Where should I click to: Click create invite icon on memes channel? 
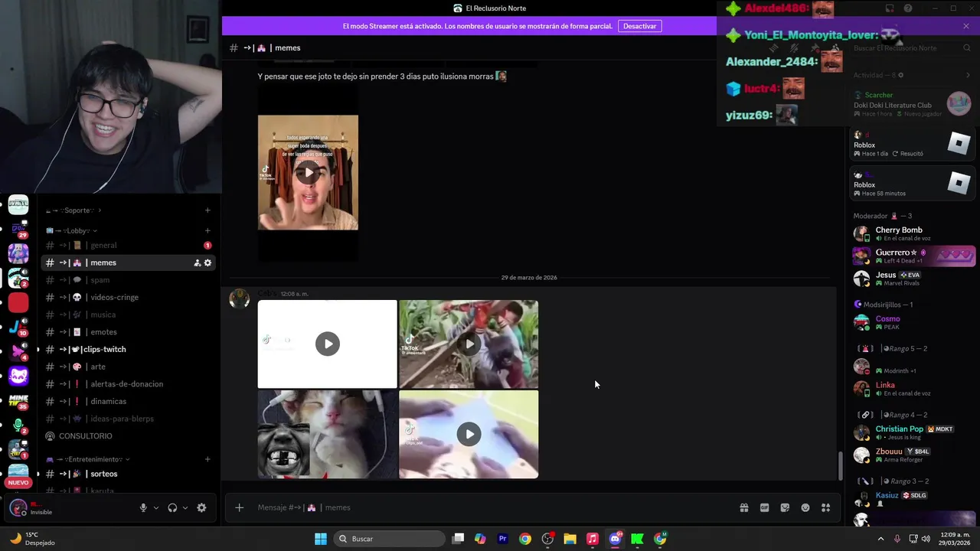197,262
